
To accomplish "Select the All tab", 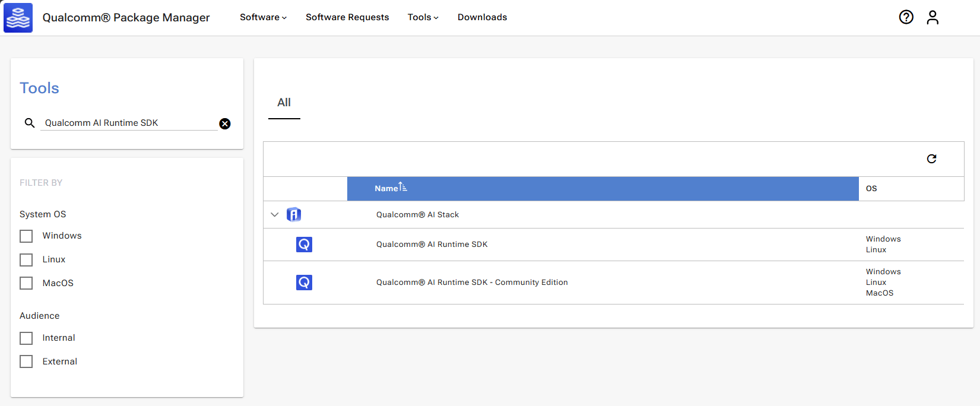I will pos(284,103).
